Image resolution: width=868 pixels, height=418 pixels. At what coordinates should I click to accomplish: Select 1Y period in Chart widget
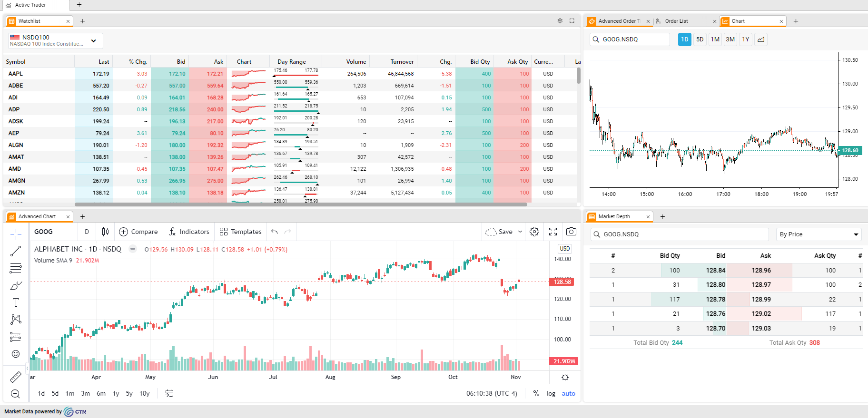tap(746, 39)
